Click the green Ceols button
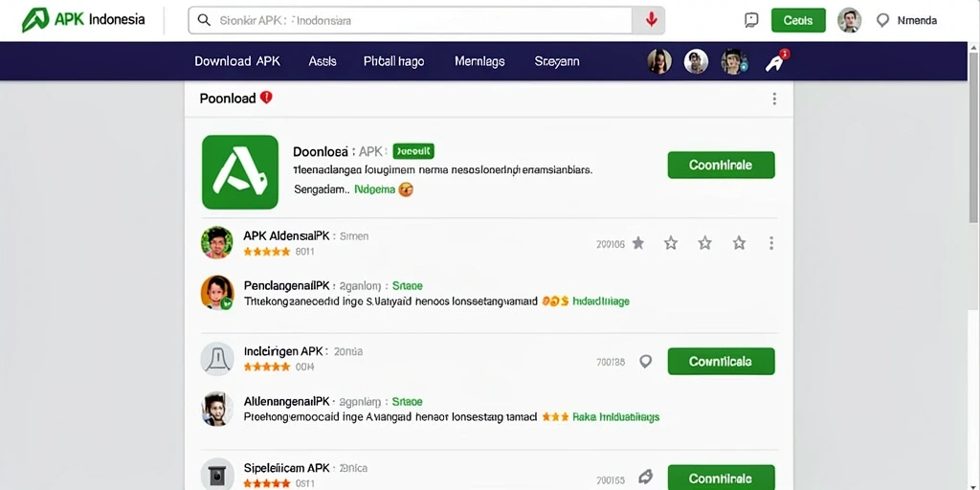This screenshot has width=980, height=490. coord(798,21)
